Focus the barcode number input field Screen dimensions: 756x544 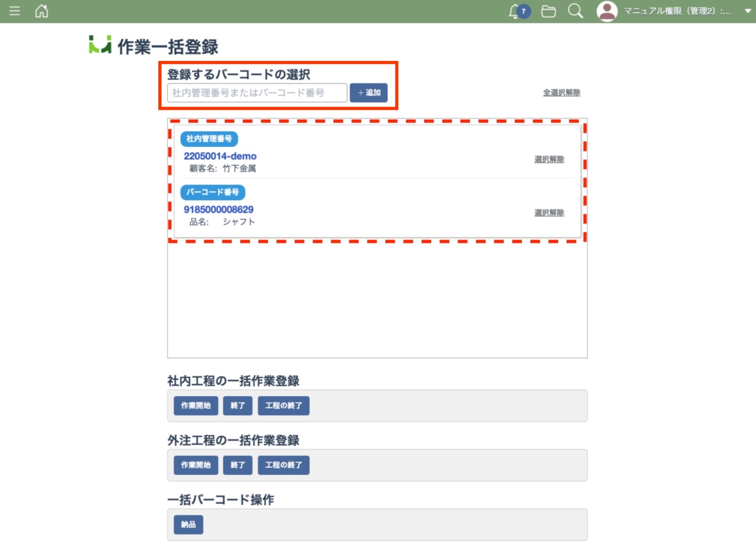[257, 93]
